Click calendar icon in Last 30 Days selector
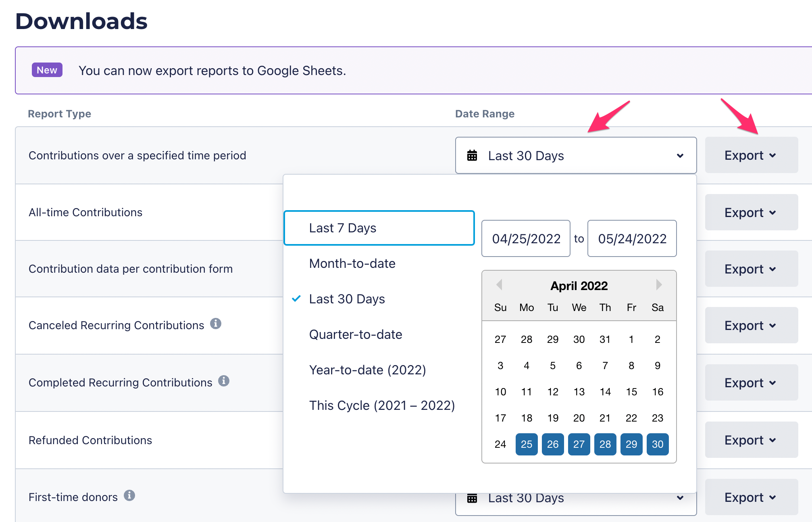Image resolution: width=812 pixels, height=522 pixels. pos(472,155)
